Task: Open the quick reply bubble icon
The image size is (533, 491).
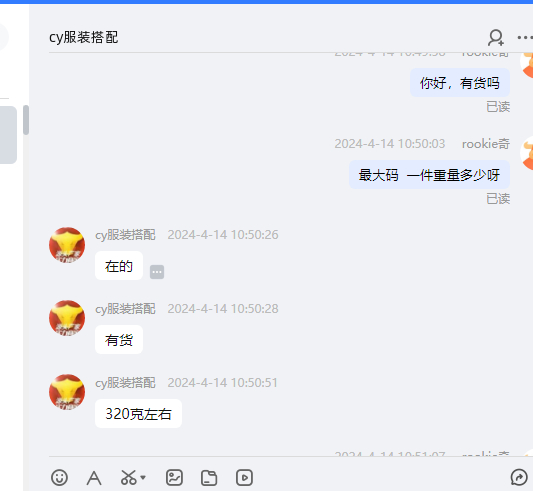Action: tap(519, 477)
